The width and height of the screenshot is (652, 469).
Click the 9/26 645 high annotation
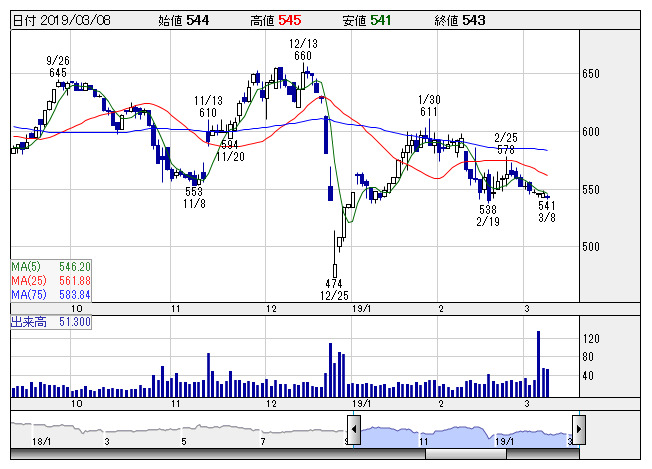pos(58,67)
